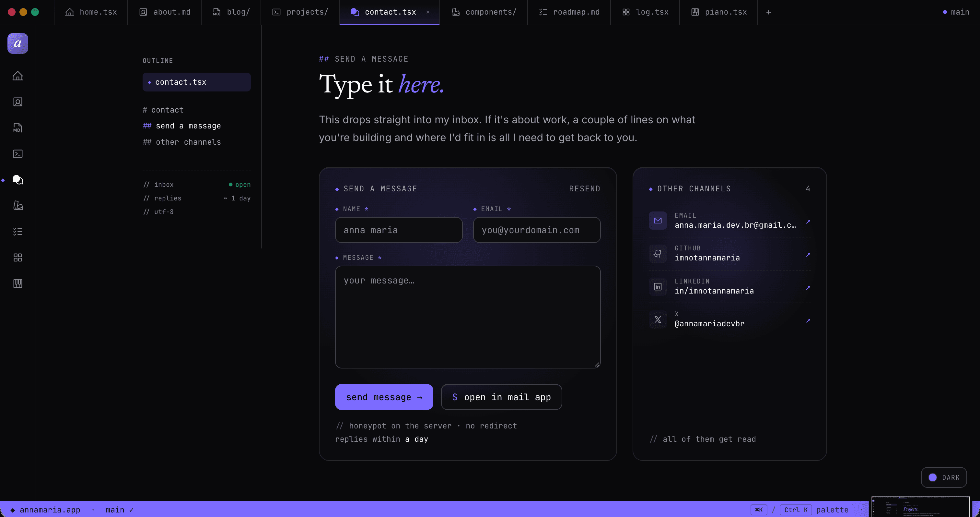Click the Projects preview thumbnail
Screen dimensions: 980x517
[920, 507]
